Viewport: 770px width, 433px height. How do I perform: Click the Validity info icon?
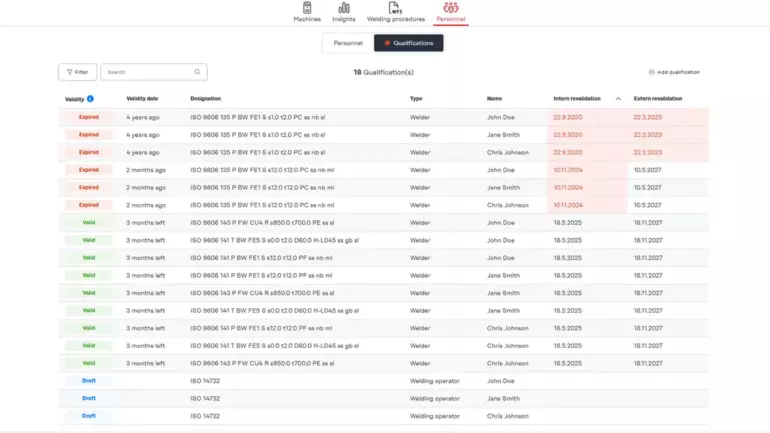pyautogui.click(x=90, y=99)
